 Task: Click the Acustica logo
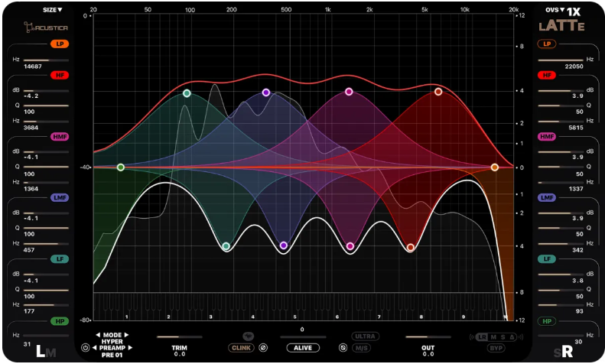(46, 28)
